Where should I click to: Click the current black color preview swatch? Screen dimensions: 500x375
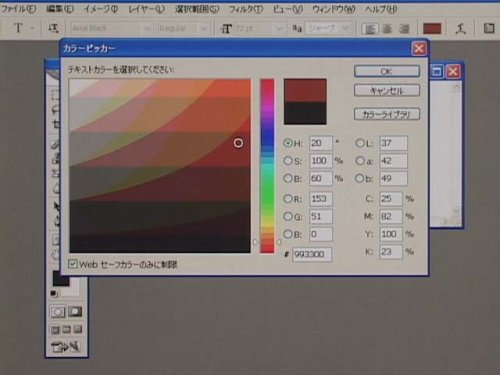(x=305, y=113)
